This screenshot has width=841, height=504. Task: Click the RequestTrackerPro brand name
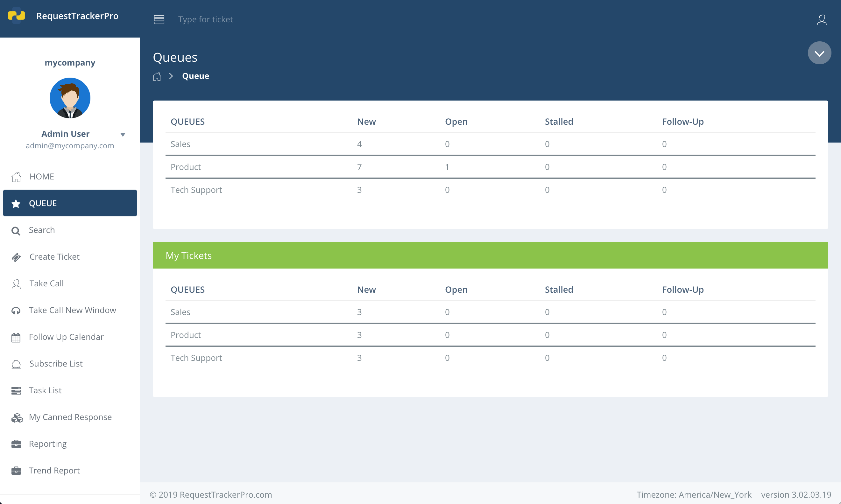tap(77, 16)
